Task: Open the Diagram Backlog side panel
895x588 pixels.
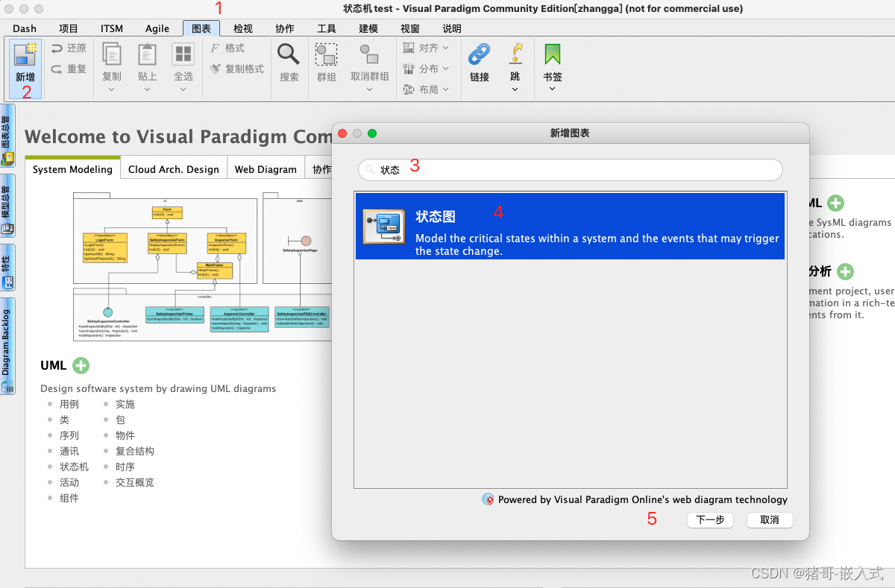Action: pos(7,345)
